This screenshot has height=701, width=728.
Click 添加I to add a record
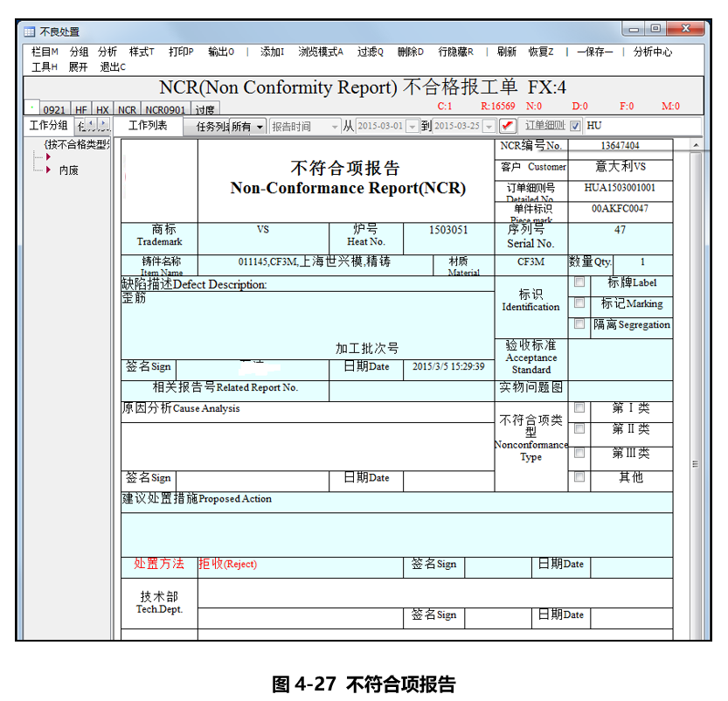pos(272,52)
